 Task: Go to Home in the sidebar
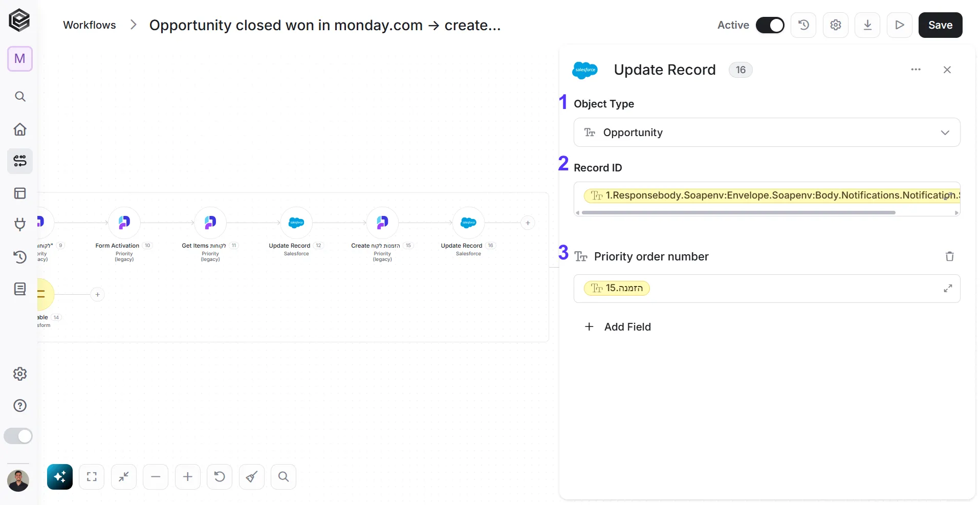click(20, 129)
